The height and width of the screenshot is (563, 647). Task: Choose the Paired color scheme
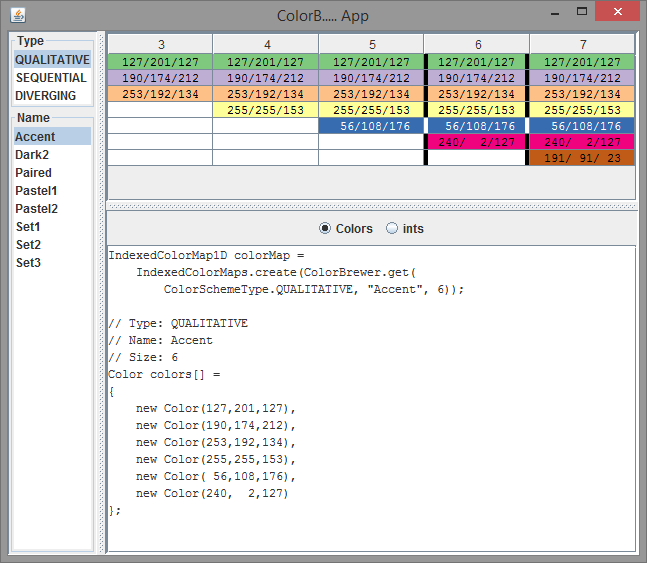click(x=52, y=173)
